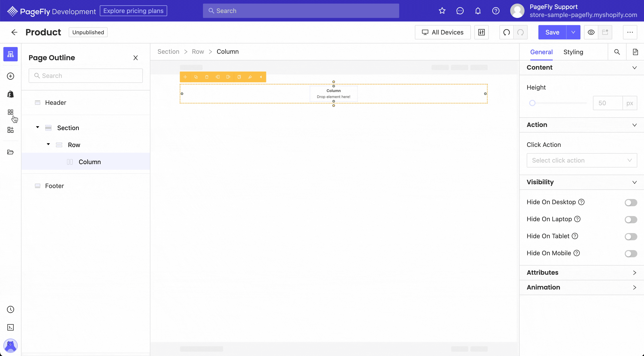Image resolution: width=644 pixels, height=356 pixels.
Task: Switch to the Styling tab
Action: tap(573, 52)
